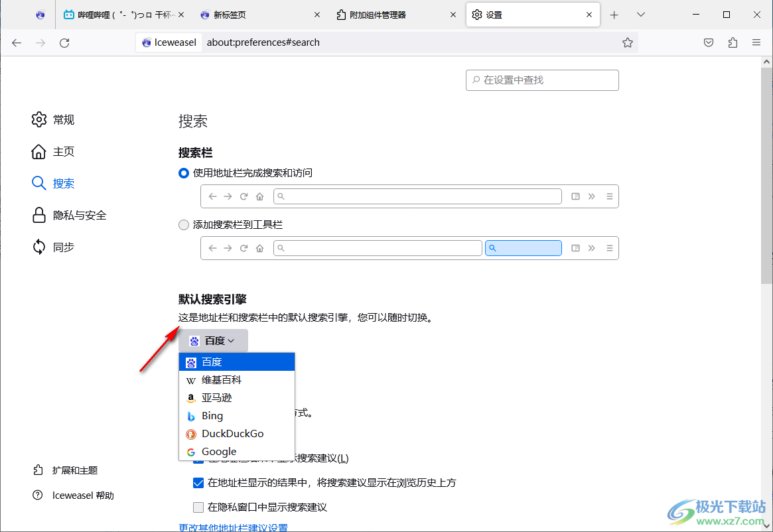
Task: Close the 哔哩哔哩 tab
Action: click(181, 15)
